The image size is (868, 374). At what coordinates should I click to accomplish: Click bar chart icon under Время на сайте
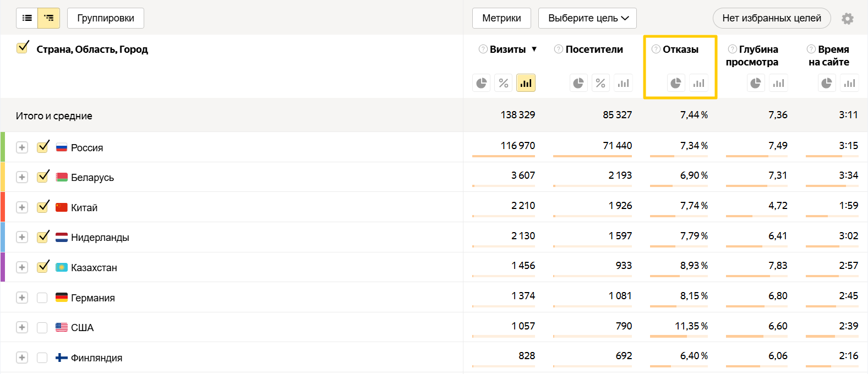coord(850,83)
